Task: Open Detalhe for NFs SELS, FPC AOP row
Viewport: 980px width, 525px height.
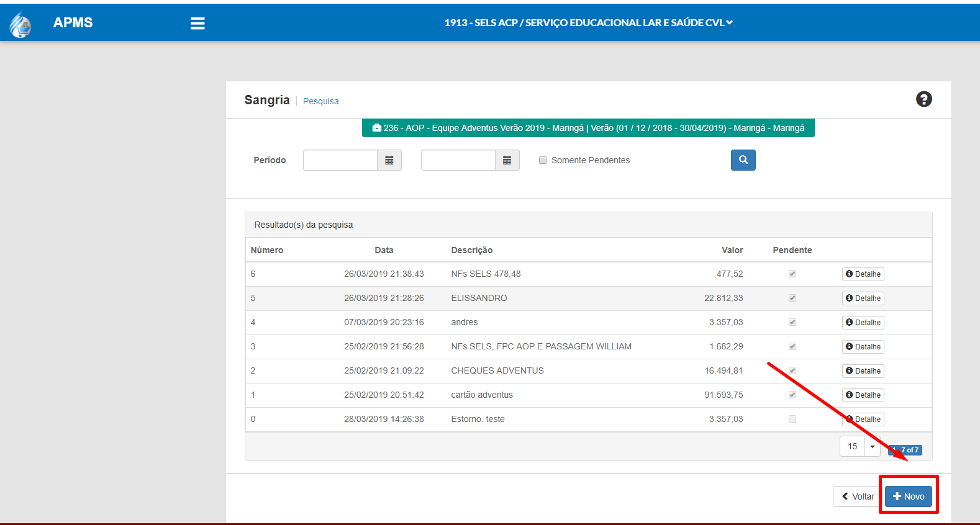Action: tap(863, 347)
